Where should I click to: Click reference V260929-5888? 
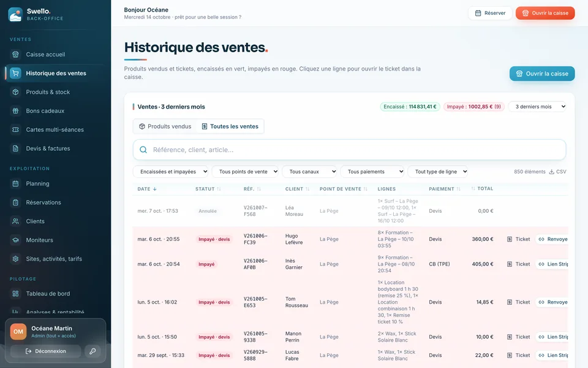[255, 355]
